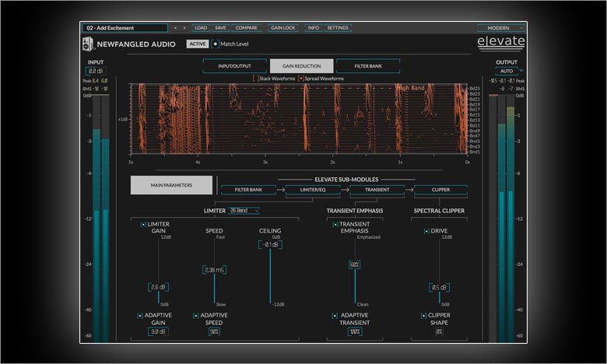Open the preset name field '02 - Add Excitement'

click(x=125, y=28)
